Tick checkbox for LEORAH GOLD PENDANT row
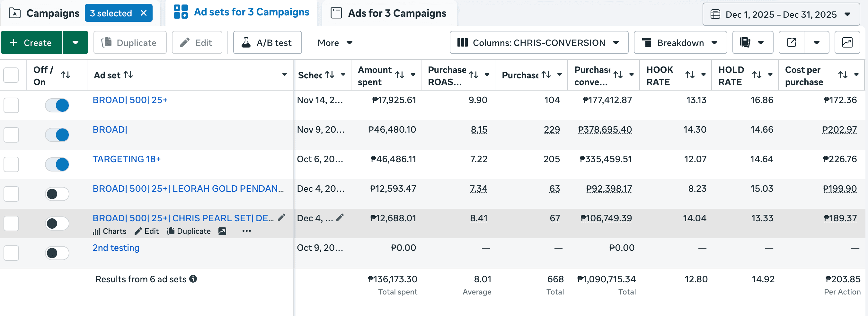 [x=11, y=194]
